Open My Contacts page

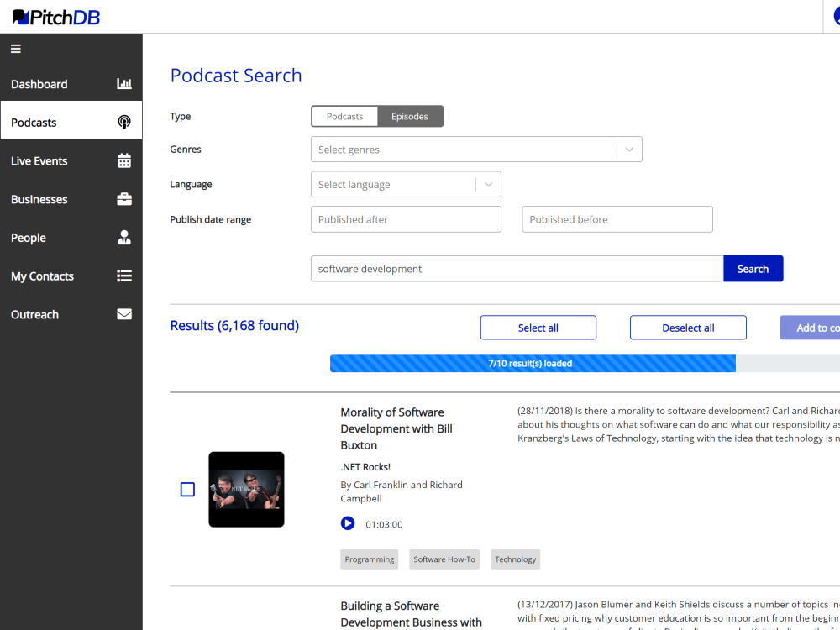point(71,276)
